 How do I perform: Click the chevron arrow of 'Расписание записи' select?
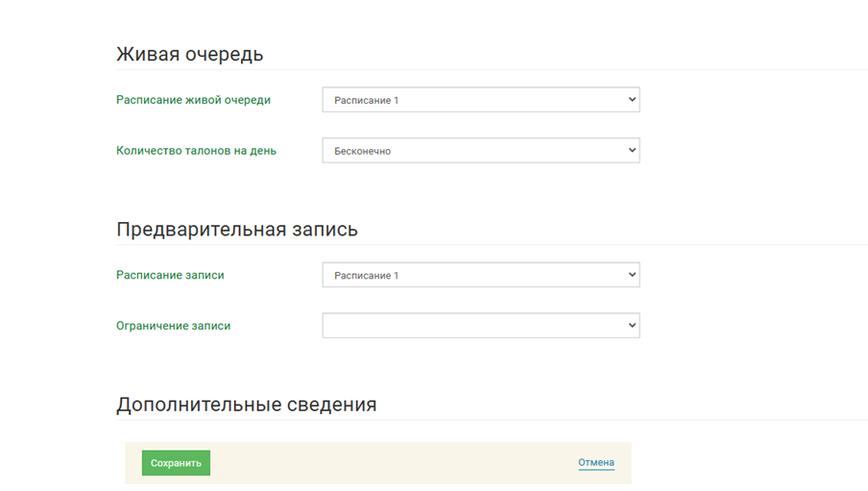tap(631, 276)
